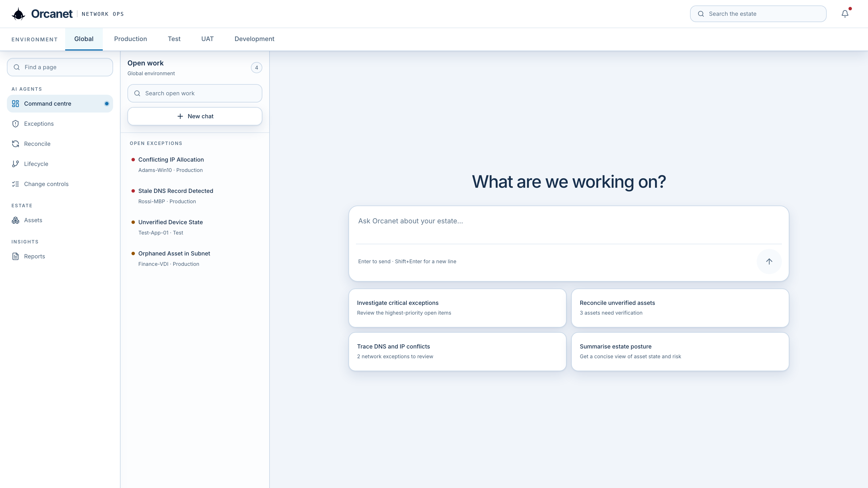Open Conflicting IP Allocation exception

point(195,164)
